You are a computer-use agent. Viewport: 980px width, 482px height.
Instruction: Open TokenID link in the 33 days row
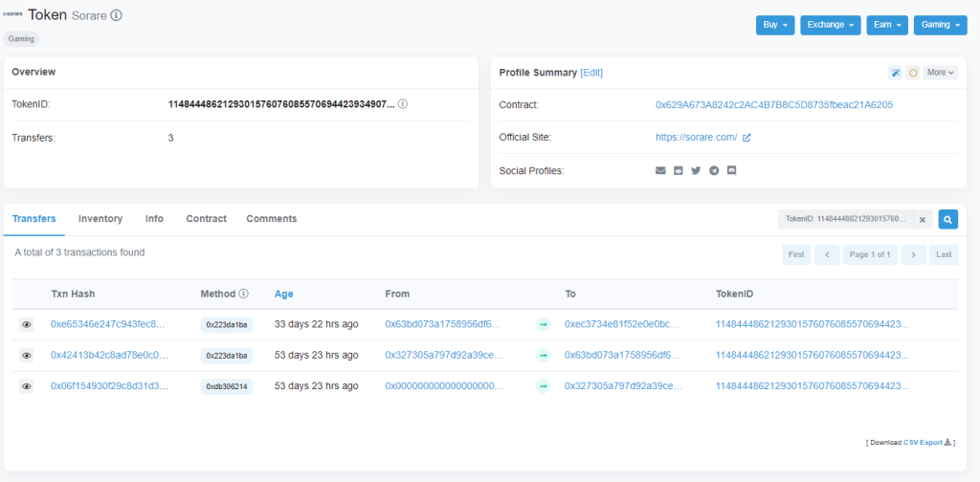(x=812, y=324)
